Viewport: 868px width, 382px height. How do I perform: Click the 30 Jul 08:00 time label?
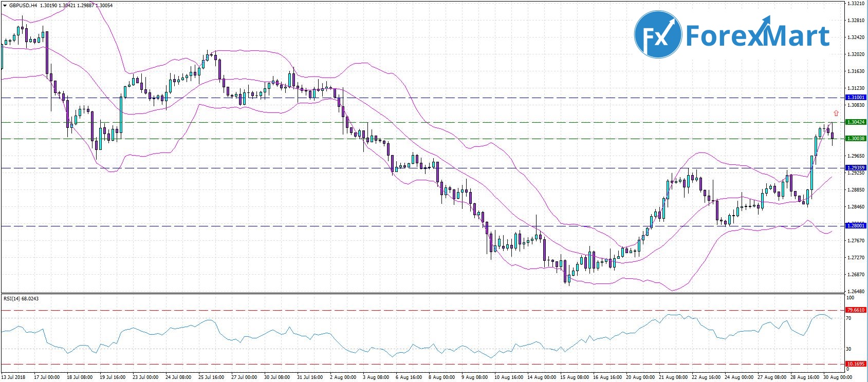pyautogui.click(x=277, y=377)
